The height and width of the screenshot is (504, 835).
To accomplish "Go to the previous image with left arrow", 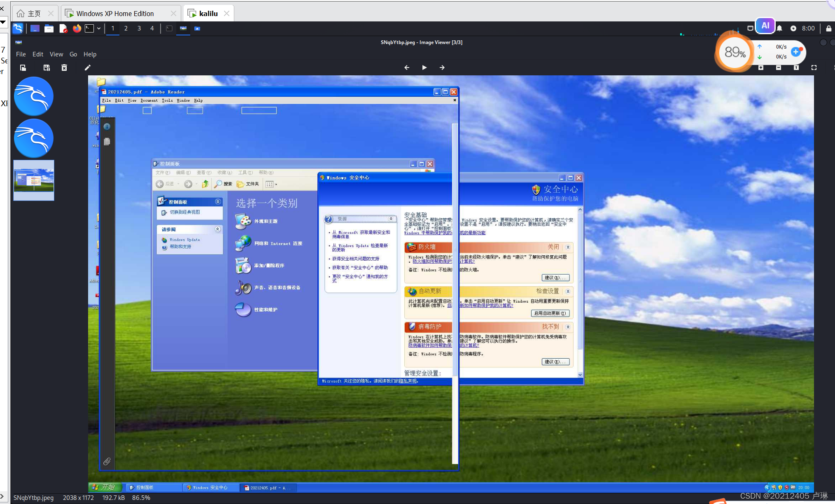I will [407, 68].
